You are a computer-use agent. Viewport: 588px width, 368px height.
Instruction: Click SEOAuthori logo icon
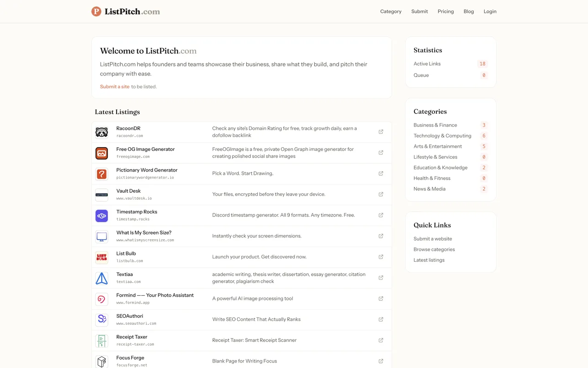[102, 320]
